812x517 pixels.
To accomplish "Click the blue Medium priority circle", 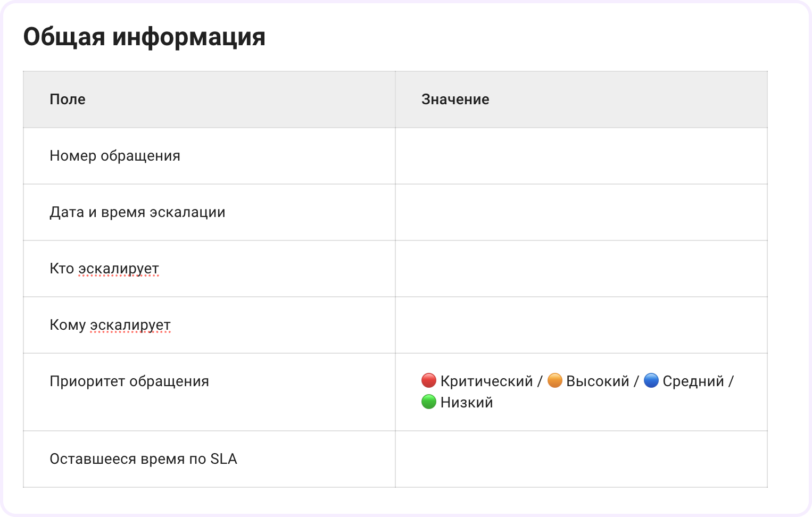I will coord(651,381).
